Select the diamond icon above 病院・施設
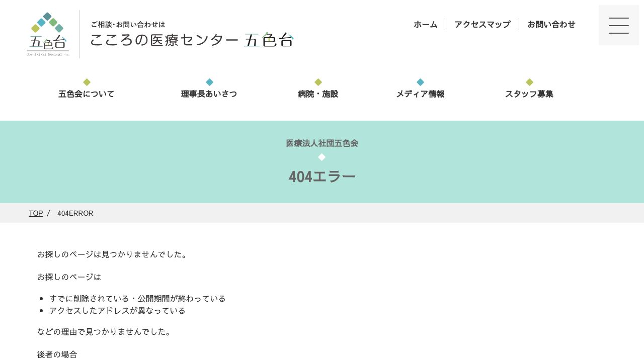Viewport: 644px width, 362px height. pyautogui.click(x=318, y=82)
